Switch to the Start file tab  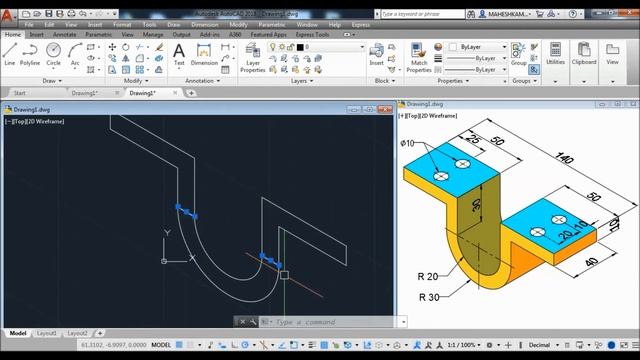pyautogui.click(x=19, y=93)
